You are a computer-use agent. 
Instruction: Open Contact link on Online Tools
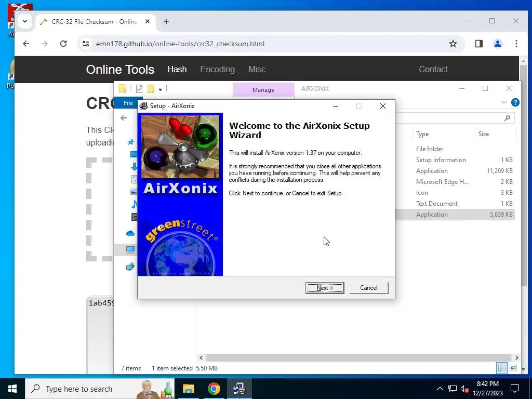pyautogui.click(x=433, y=69)
